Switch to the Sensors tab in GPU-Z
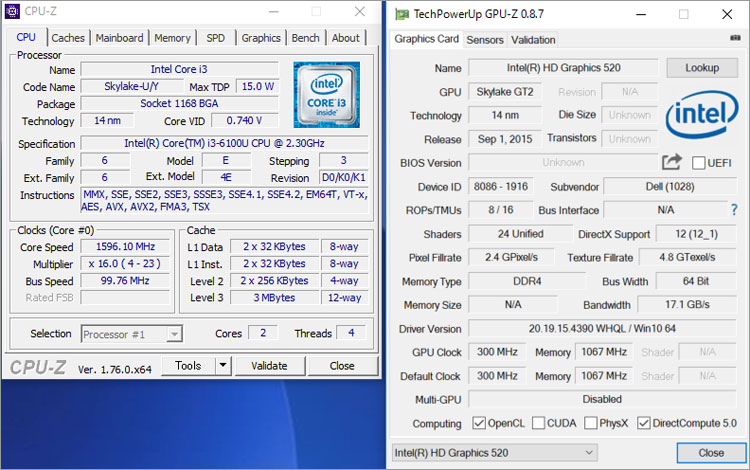 click(x=485, y=40)
